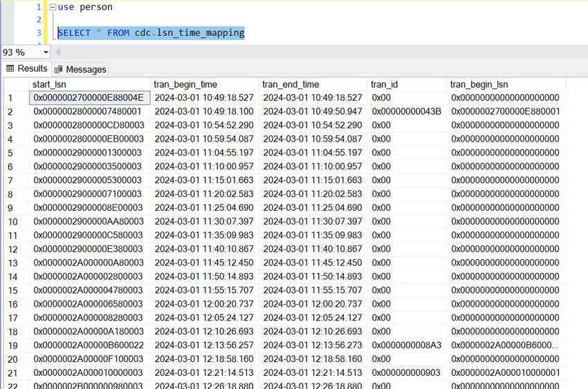This screenshot has height=389, width=588.
Task: Select tran_end_time 2024-03-01 11:10:00.957
Action: (313, 167)
